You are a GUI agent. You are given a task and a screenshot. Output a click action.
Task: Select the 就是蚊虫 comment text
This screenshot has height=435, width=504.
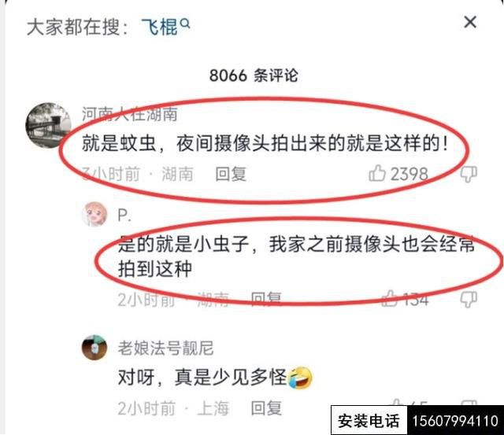pos(265,143)
